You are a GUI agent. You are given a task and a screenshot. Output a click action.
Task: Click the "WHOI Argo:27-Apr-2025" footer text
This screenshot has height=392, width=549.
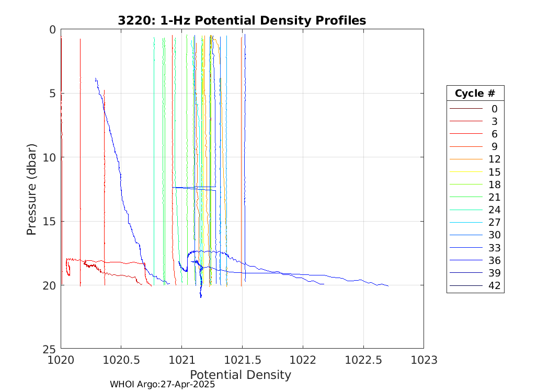pos(163,384)
